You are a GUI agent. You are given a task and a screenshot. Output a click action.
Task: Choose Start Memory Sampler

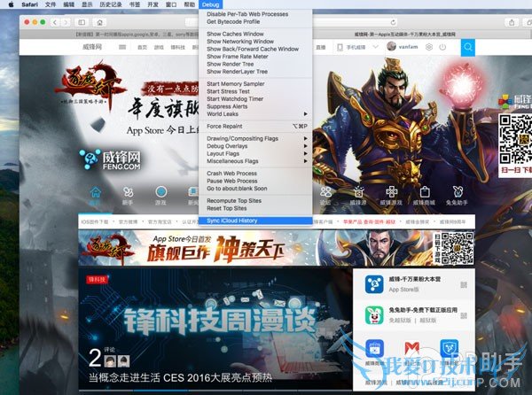point(255,83)
